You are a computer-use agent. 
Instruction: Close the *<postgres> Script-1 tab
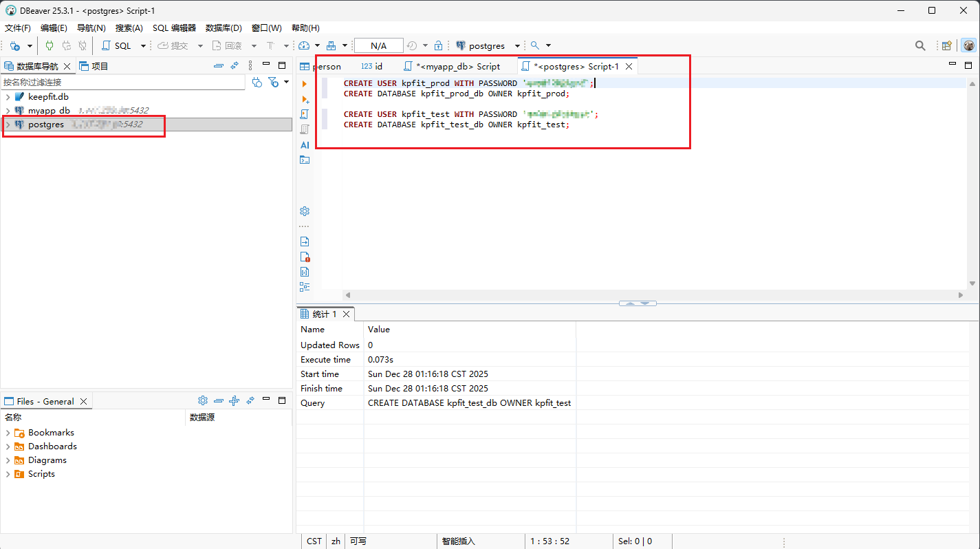(x=629, y=66)
